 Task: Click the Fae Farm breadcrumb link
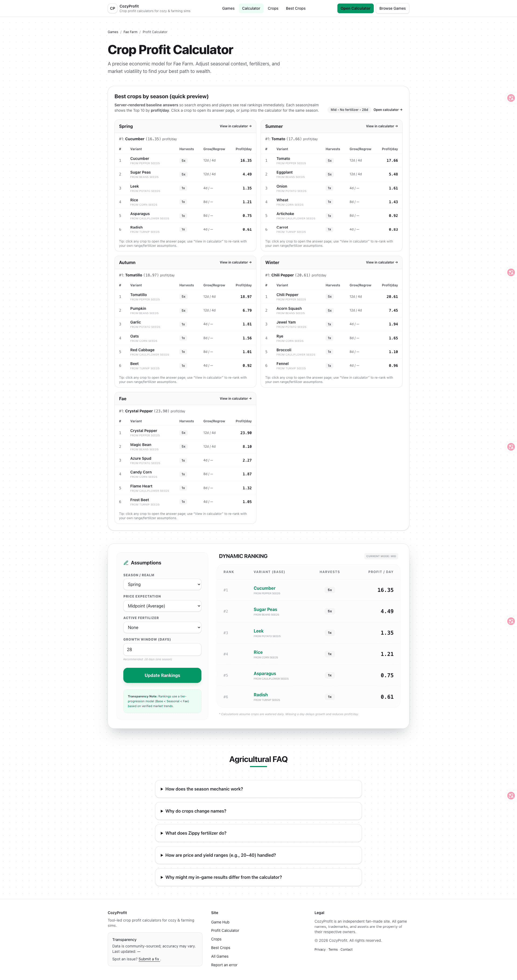[130, 32]
